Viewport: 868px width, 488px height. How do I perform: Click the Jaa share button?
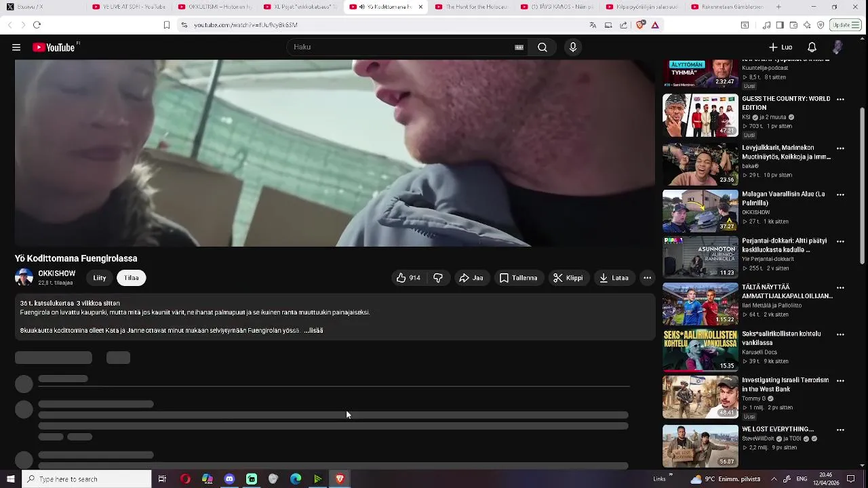pyautogui.click(x=471, y=278)
